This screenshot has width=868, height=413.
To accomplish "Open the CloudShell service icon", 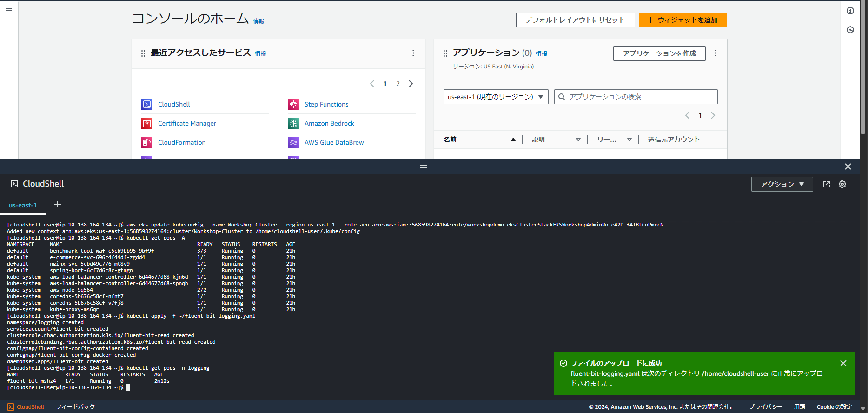I will [x=147, y=104].
